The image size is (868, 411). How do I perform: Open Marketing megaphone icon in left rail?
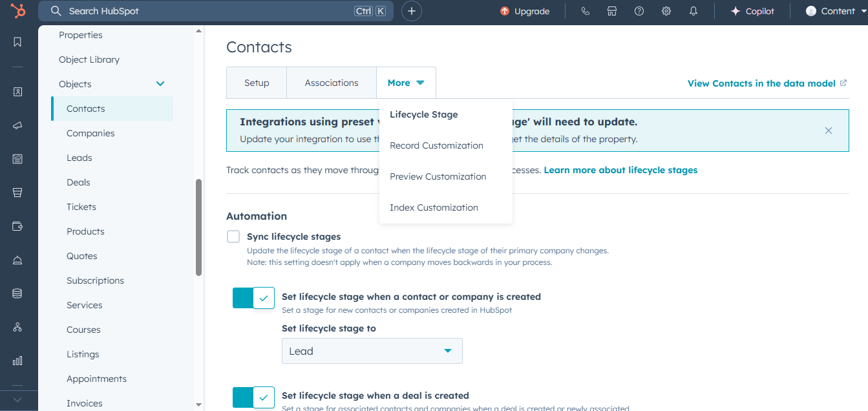[17, 125]
